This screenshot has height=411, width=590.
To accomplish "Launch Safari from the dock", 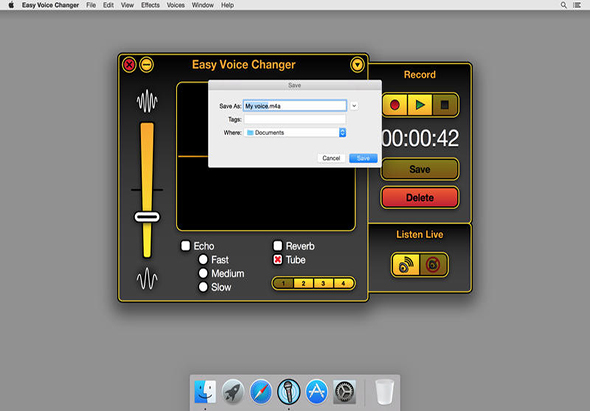I will click(261, 391).
